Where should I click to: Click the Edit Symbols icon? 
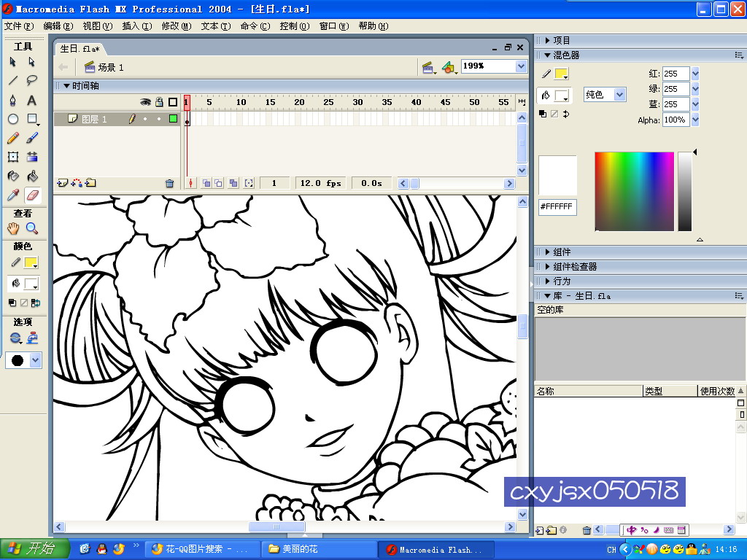pyautogui.click(x=449, y=68)
